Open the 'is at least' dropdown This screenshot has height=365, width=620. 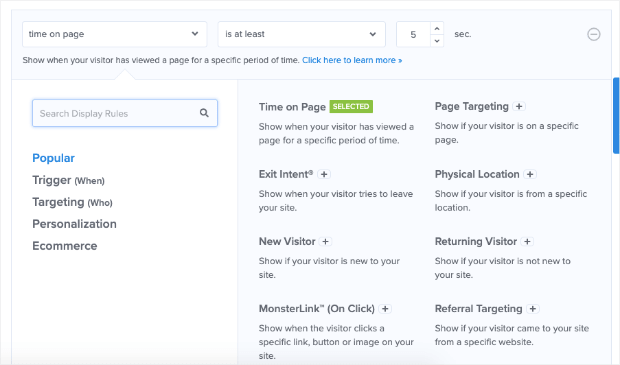point(301,34)
